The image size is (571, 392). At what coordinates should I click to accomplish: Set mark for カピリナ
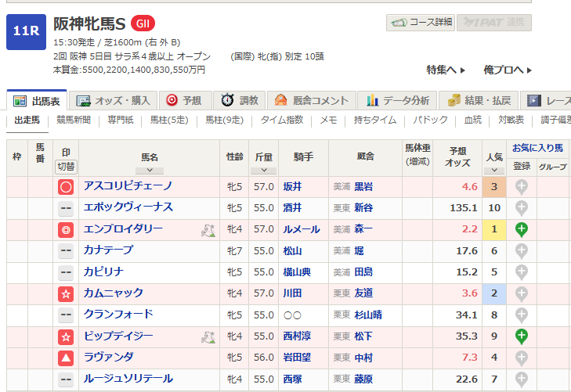coord(66,273)
